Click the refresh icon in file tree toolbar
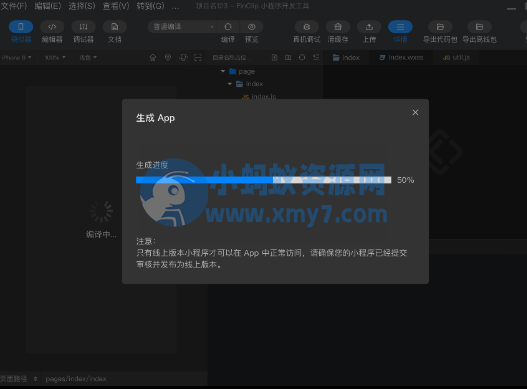Image resolution: width=527 pixels, height=389 pixels. point(302,57)
